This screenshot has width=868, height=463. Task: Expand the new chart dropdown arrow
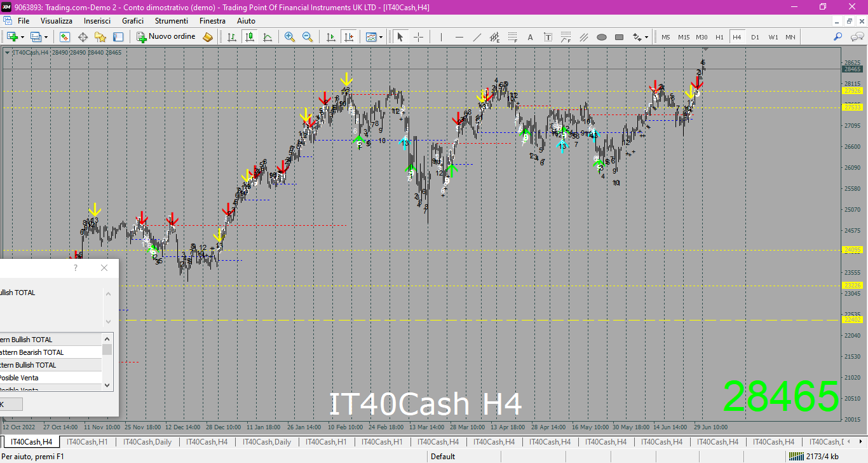(22, 37)
